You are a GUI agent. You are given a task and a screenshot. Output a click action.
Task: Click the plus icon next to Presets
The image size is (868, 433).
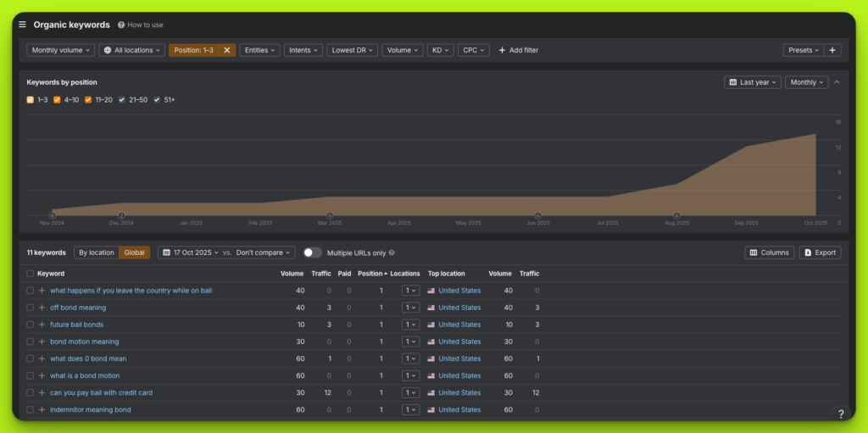click(x=832, y=50)
